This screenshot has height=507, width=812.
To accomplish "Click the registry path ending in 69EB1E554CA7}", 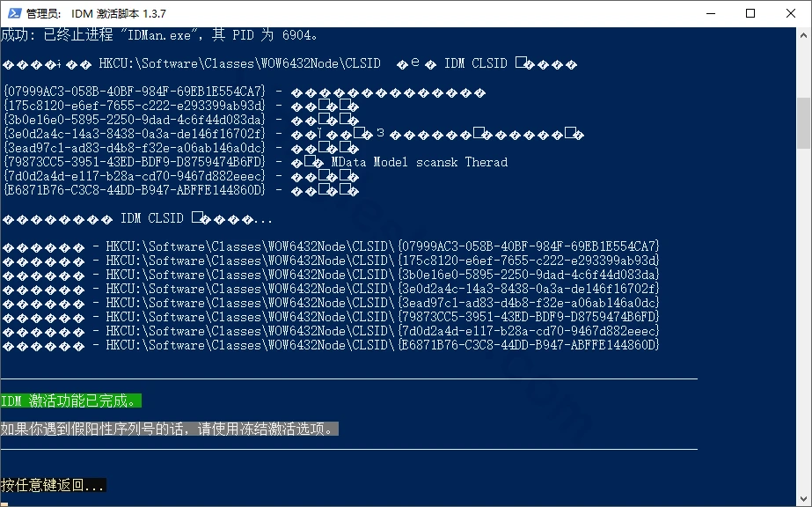I will (383, 246).
